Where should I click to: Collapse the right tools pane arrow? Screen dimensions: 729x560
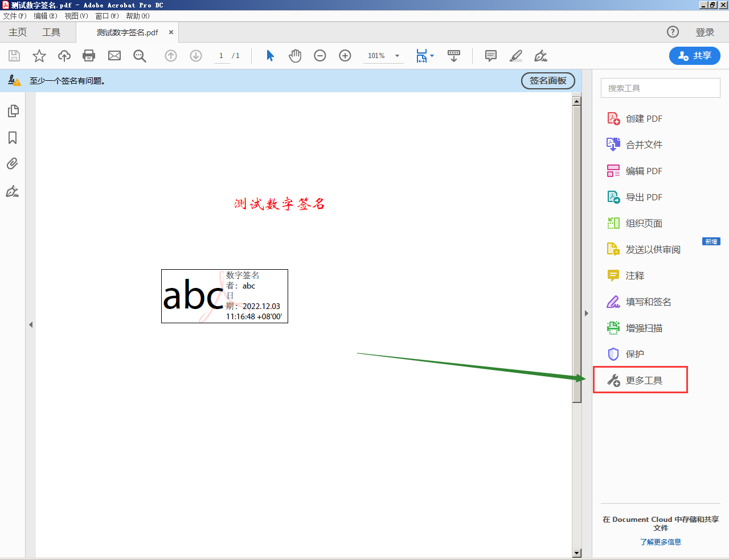click(x=587, y=313)
